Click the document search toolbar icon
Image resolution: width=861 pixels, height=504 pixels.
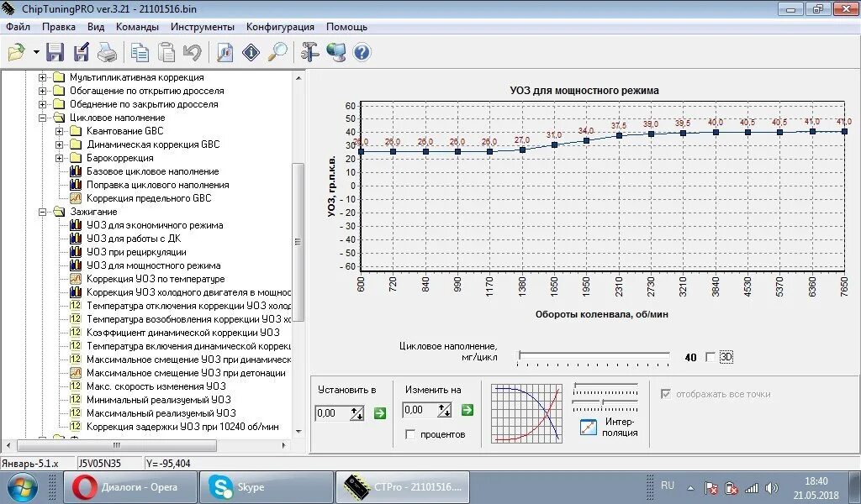pyautogui.click(x=224, y=53)
